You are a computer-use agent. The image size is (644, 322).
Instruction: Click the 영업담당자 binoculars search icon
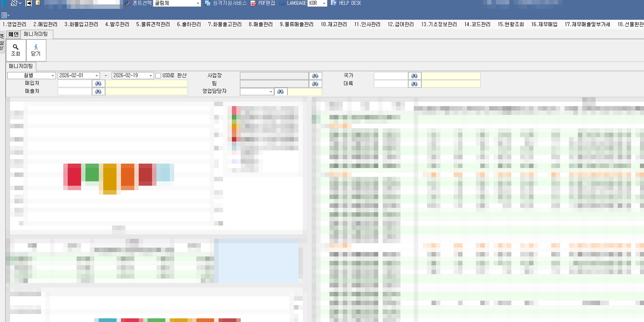click(x=281, y=92)
